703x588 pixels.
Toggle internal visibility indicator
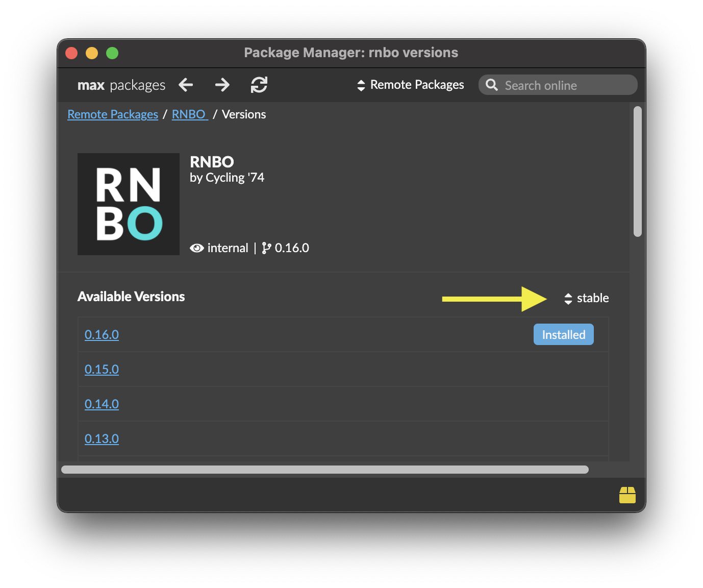coord(197,248)
